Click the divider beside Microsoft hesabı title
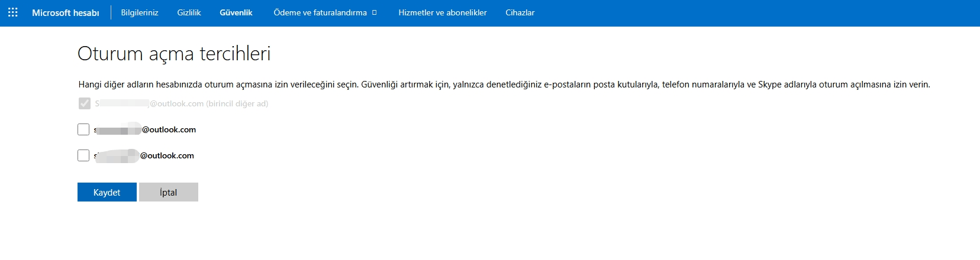This screenshot has width=980, height=260. pos(111,12)
